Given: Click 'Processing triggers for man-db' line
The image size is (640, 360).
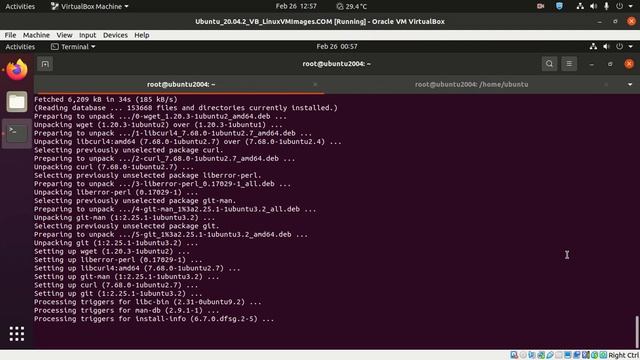Looking at the screenshot, I should point(127,311).
